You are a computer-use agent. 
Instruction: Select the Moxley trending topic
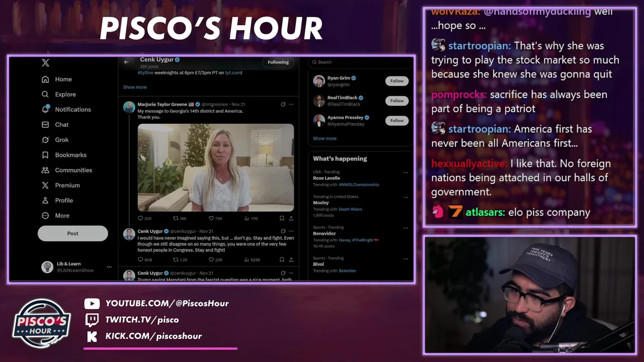pos(321,203)
